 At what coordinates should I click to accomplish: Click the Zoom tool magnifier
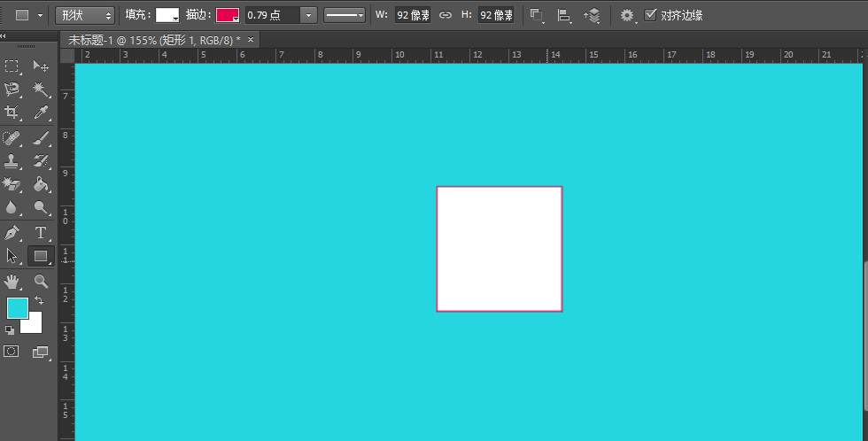point(41,282)
